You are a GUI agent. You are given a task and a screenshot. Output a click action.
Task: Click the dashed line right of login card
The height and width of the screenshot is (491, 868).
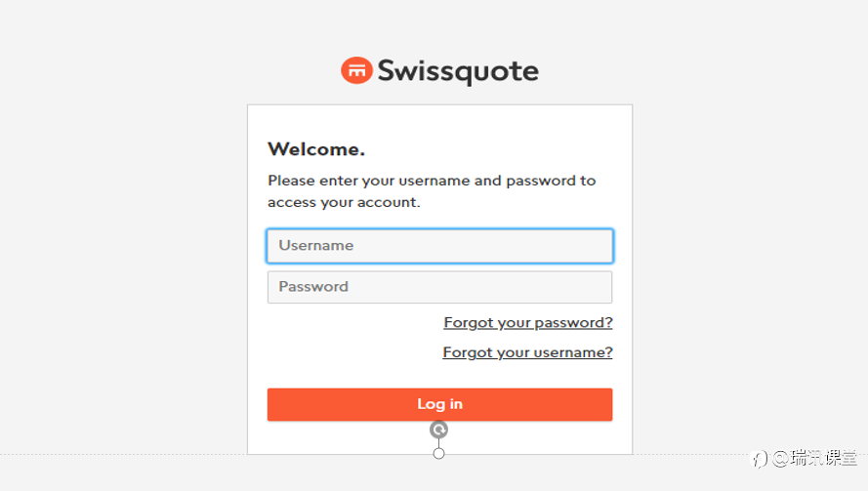pos(683,454)
